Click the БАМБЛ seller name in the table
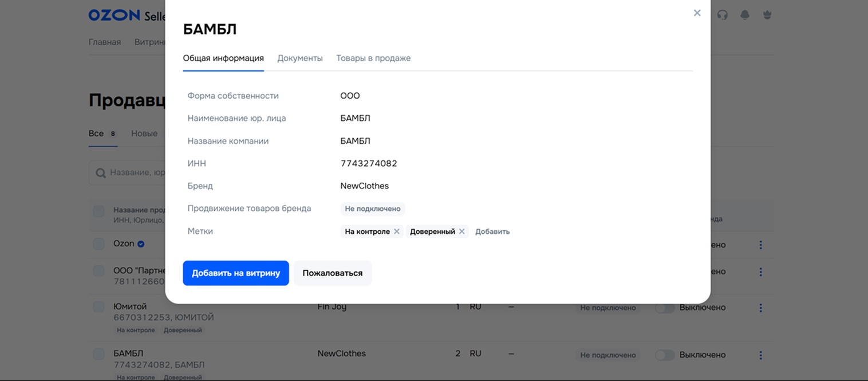This screenshot has height=381, width=868. 128,353
